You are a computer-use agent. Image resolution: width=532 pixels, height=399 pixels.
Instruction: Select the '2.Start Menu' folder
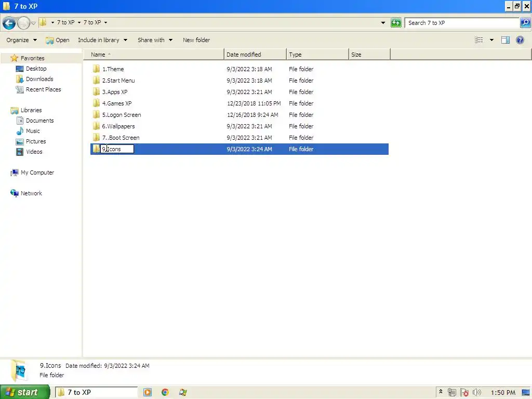point(118,81)
